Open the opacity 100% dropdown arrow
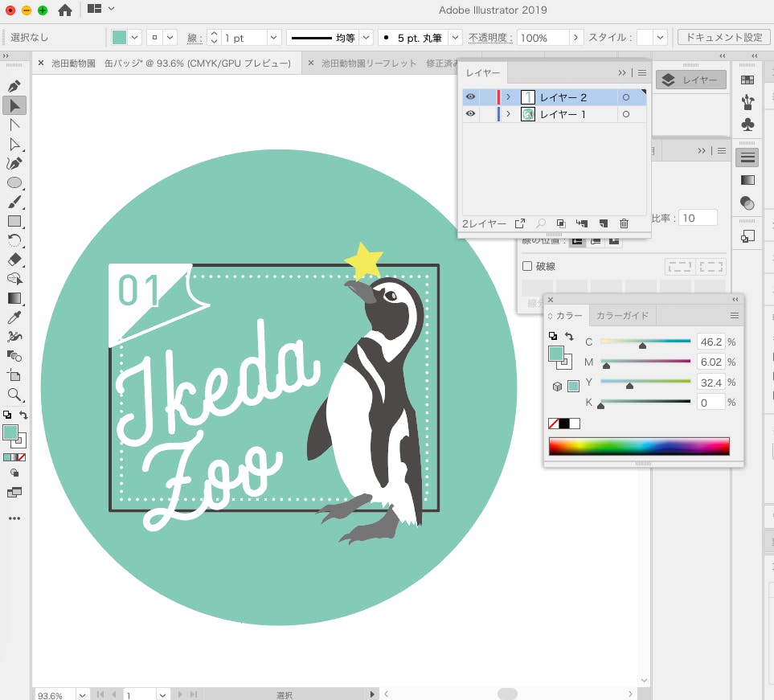 tap(576, 38)
